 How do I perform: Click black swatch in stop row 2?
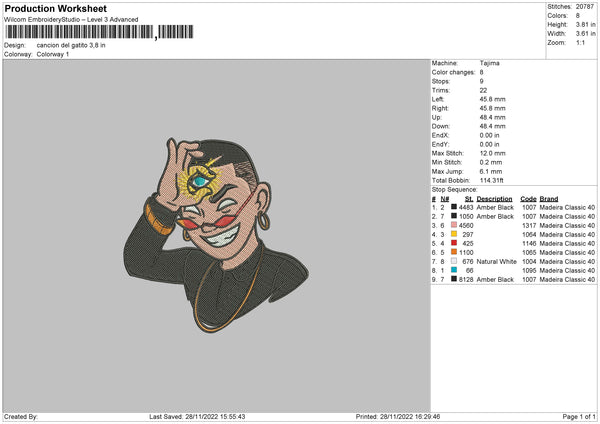tap(454, 216)
